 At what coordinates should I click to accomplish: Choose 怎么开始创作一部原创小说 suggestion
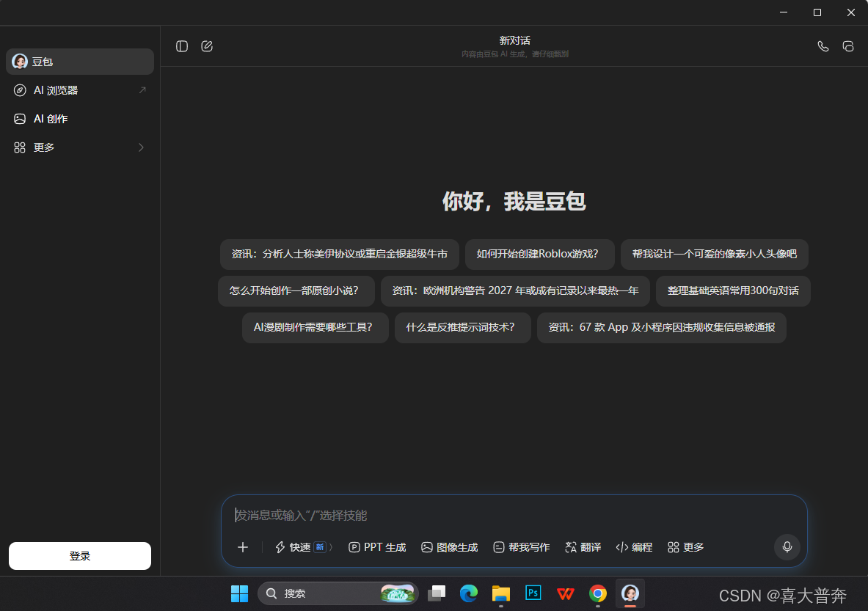296,290
